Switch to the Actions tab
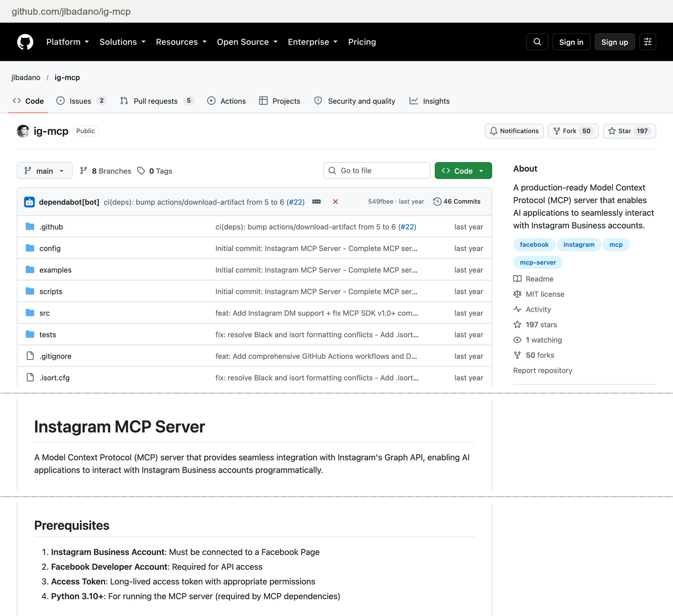The height and width of the screenshot is (616, 673). [x=226, y=101]
